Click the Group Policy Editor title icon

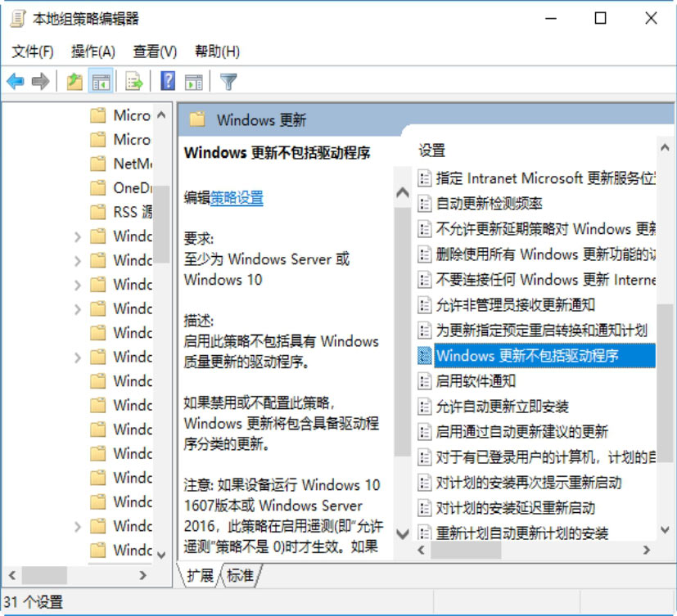(x=18, y=19)
